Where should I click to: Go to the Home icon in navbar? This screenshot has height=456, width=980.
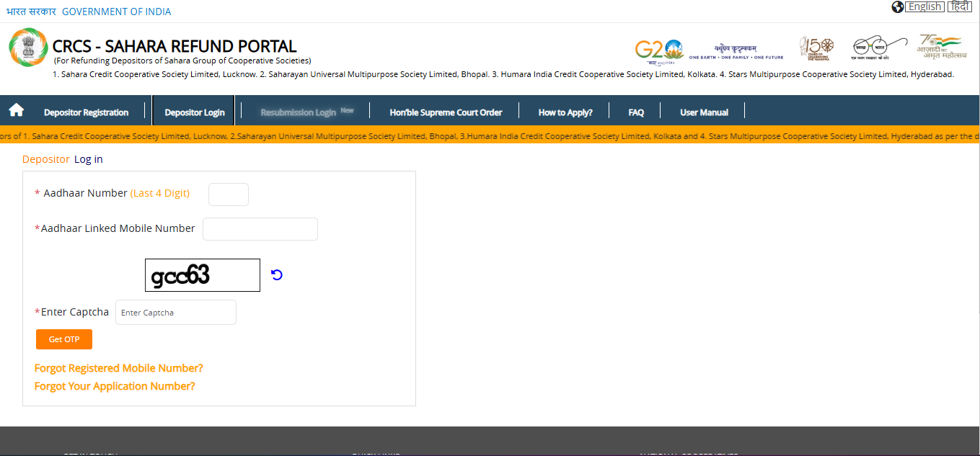click(16, 110)
